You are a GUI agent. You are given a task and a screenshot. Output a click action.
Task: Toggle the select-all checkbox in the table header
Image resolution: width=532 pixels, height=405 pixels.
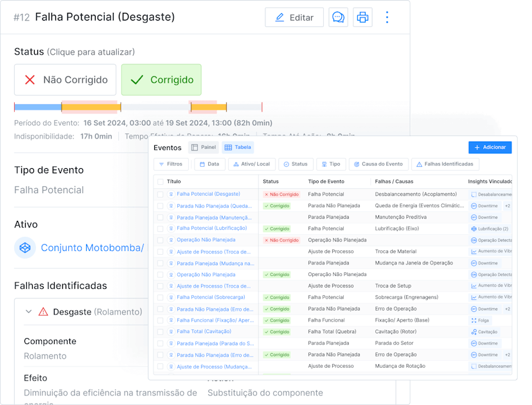(159, 183)
